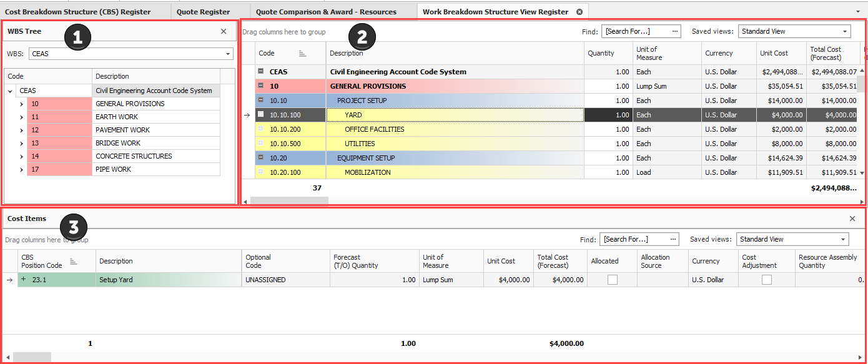868x364 pixels.
Task: Open the WBS selection dropdown showing CEAS
Action: click(x=228, y=54)
